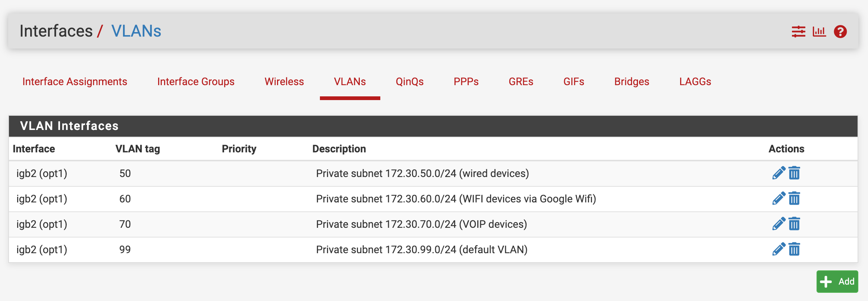Open the Bridges tab
The width and height of the screenshot is (868, 301).
pyautogui.click(x=632, y=81)
